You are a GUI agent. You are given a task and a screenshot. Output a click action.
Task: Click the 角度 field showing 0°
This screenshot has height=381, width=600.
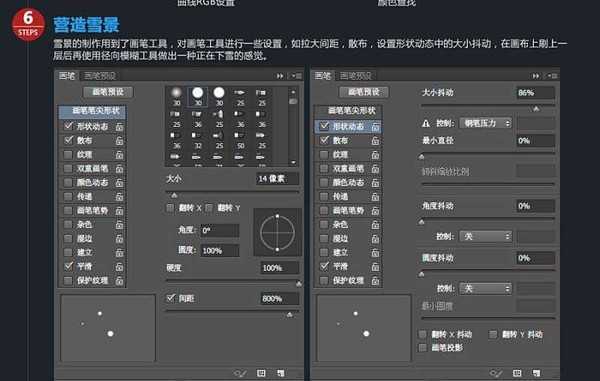click(x=220, y=231)
